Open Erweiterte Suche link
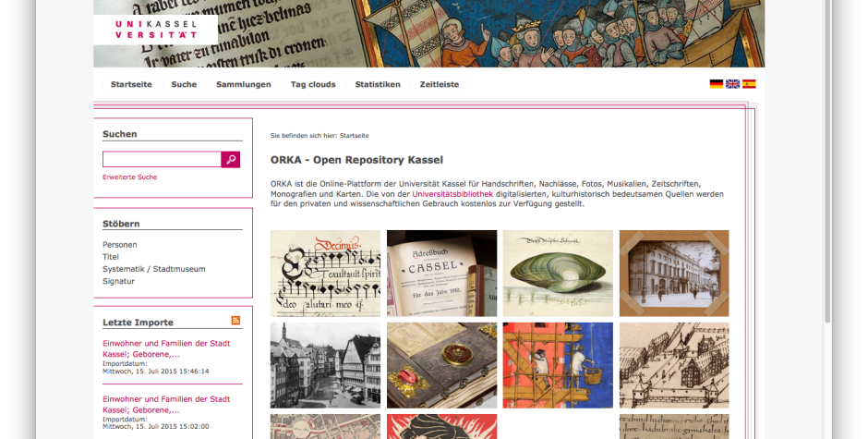The height and width of the screenshot is (439, 868). pyautogui.click(x=129, y=177)
